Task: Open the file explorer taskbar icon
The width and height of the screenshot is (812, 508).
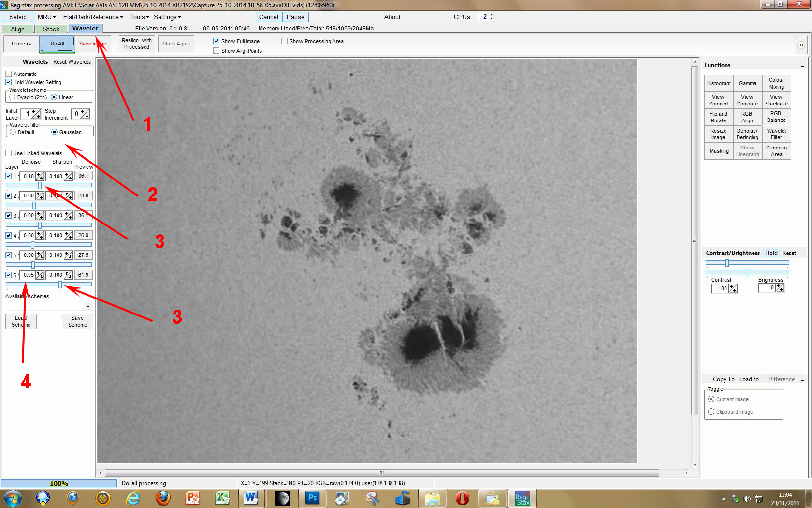Action: coord(432,498)
